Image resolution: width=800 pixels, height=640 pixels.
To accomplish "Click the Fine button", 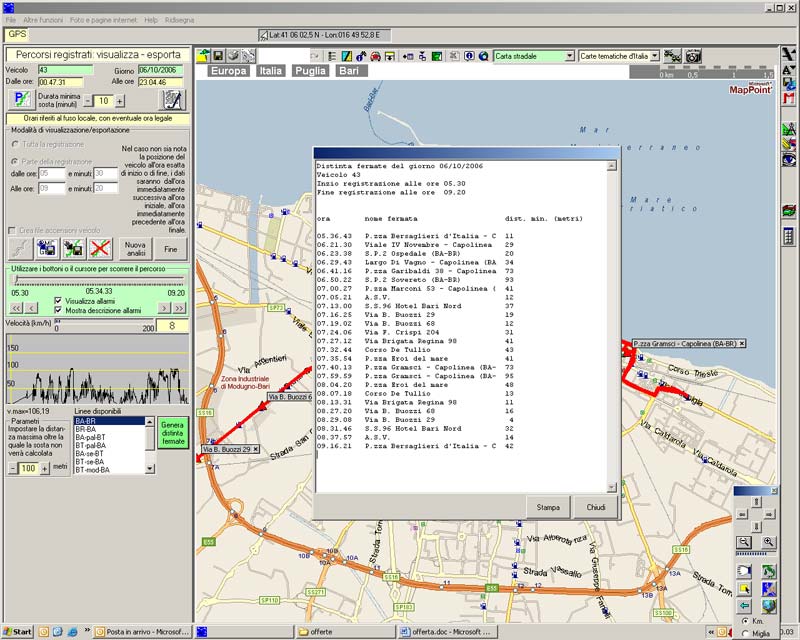I will (x=170, y=249).
